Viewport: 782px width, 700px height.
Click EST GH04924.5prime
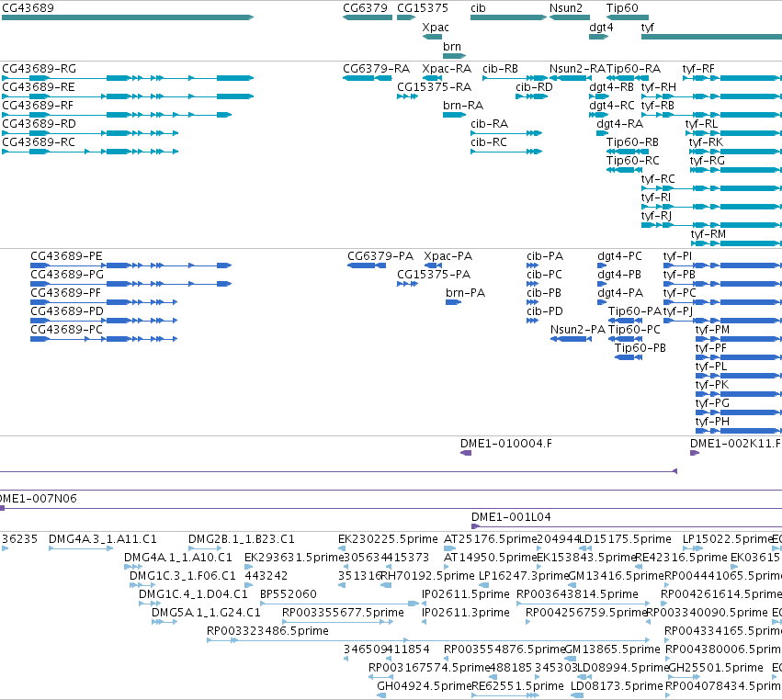click(x=382, y=695)
